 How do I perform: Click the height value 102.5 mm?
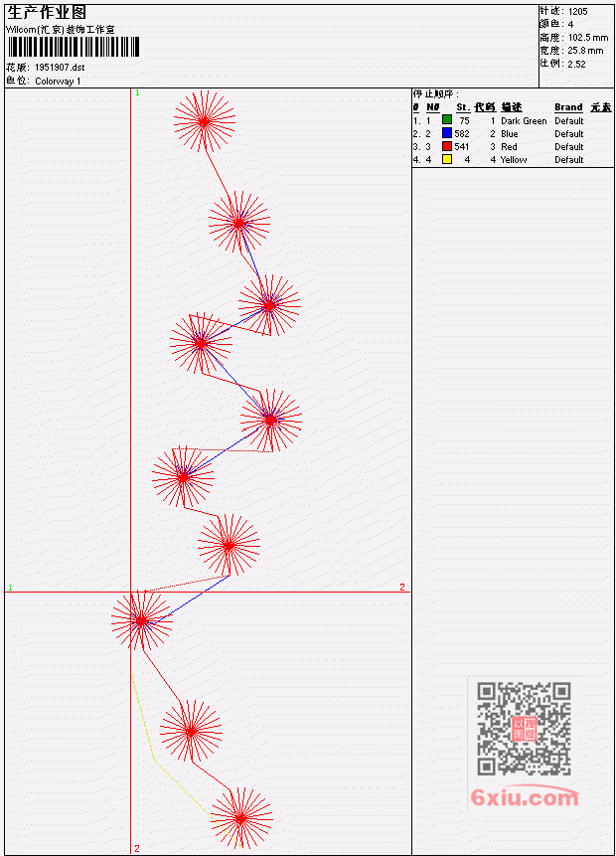point(588,38)
